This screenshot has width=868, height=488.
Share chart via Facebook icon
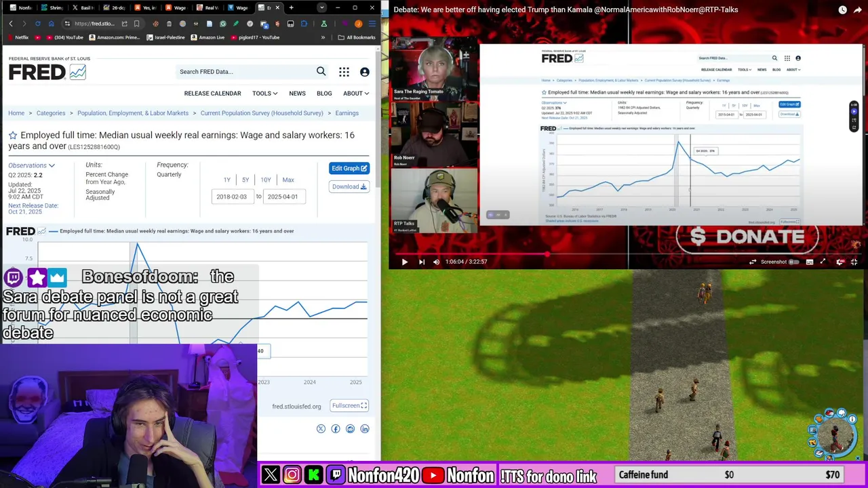[336, 428]
